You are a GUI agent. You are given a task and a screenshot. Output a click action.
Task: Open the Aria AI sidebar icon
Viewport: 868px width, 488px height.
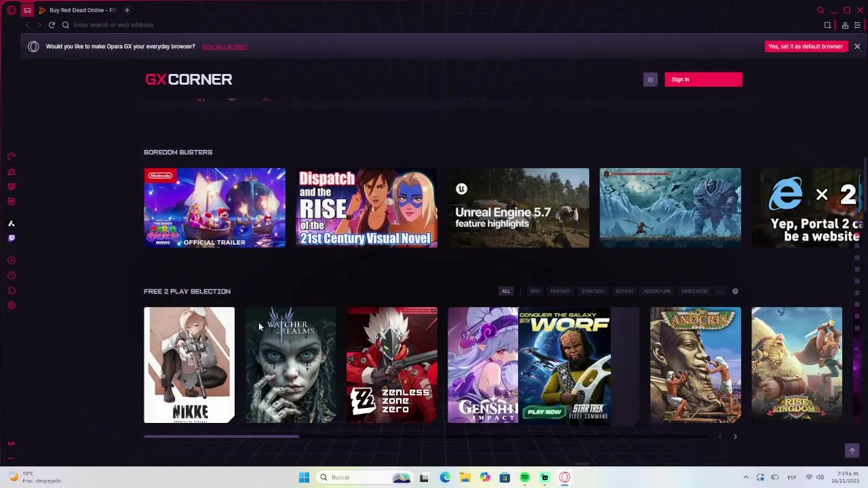pyautogui.click(x=12, y=224)
